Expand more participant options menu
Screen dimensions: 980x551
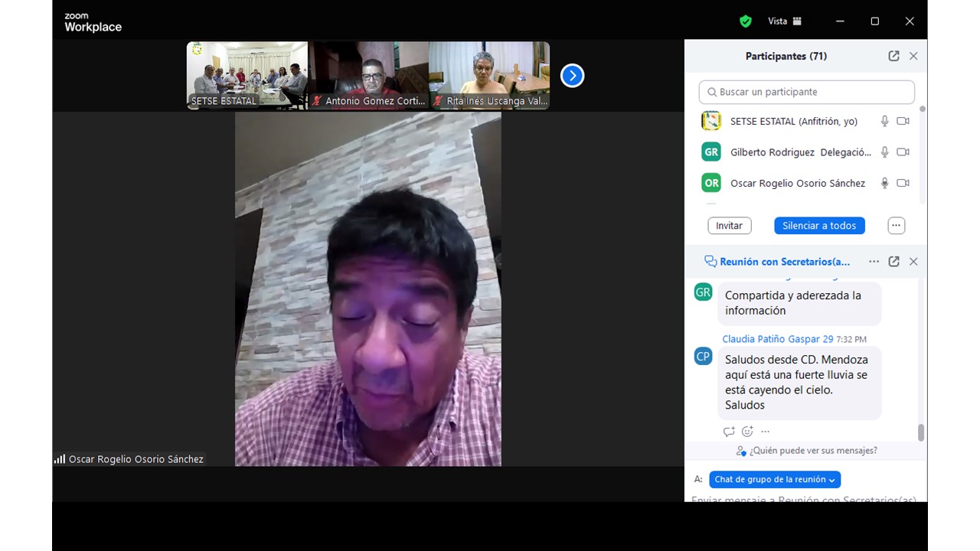(896, 226)
